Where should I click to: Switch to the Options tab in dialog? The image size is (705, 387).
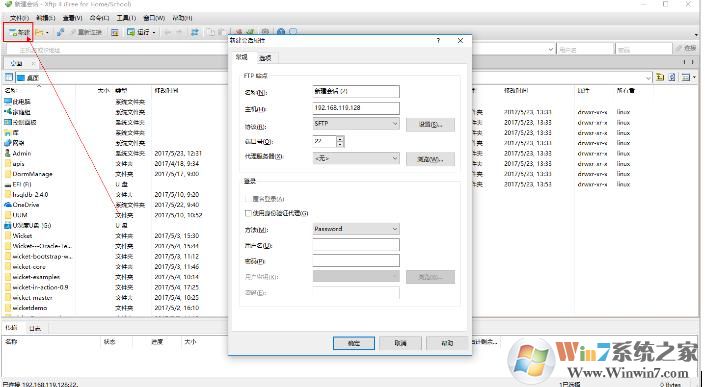(x=265, y=58)
